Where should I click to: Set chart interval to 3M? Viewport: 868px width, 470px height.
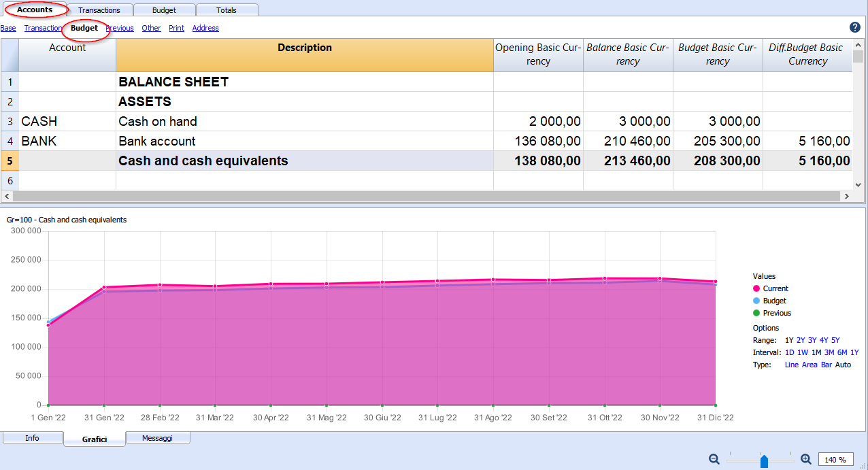click(829, 352)
